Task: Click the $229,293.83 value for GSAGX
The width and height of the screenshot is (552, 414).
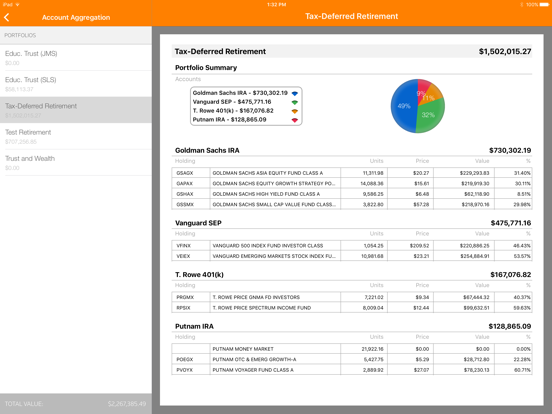Action: 474,173
